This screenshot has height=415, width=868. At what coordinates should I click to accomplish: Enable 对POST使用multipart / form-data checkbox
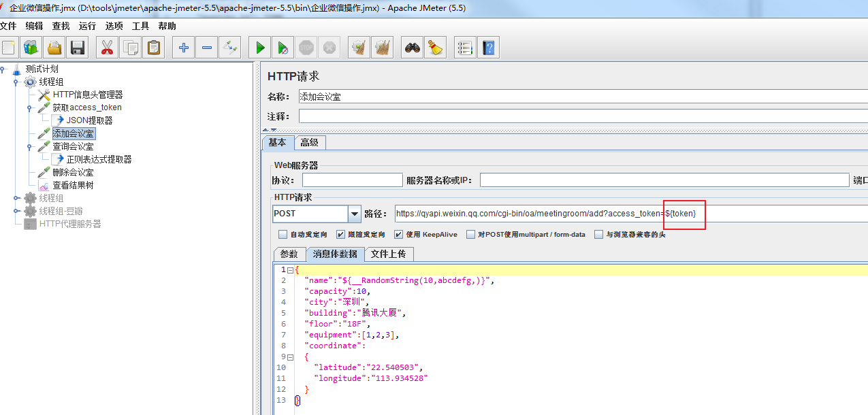click(471, 235)
